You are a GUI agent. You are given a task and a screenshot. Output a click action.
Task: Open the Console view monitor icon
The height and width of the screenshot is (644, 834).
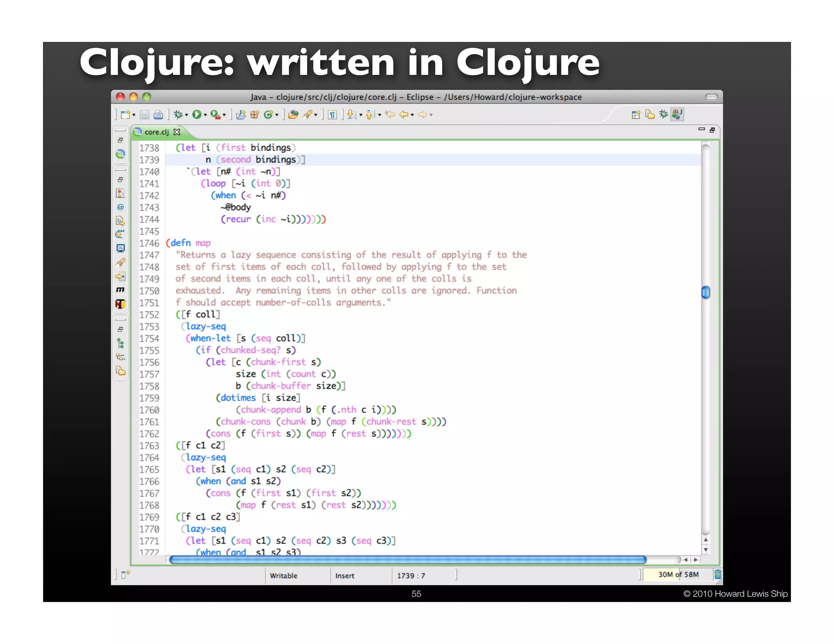[120, 248]
